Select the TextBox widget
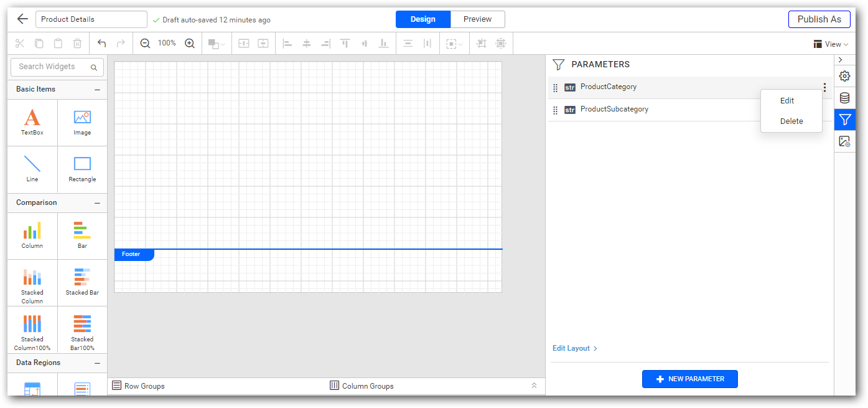 pos(32,122)
